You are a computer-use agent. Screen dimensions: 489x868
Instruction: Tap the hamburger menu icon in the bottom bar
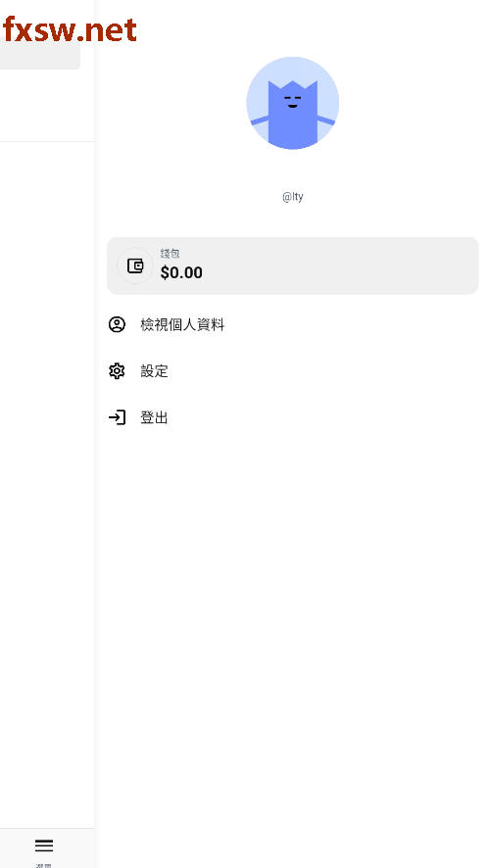tap(44, 845)
